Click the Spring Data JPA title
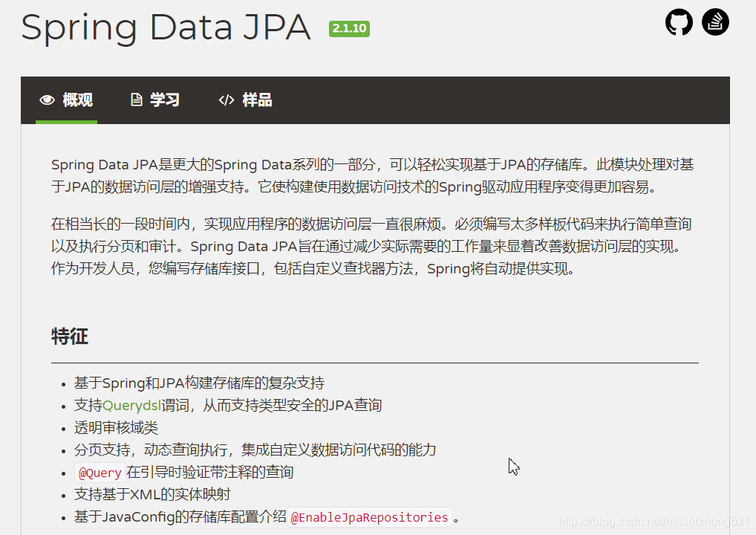756x535 pixels. 166,27
